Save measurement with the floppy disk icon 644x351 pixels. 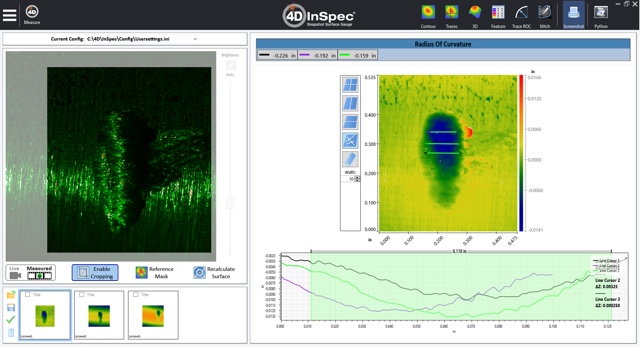[x=11, y=307]
